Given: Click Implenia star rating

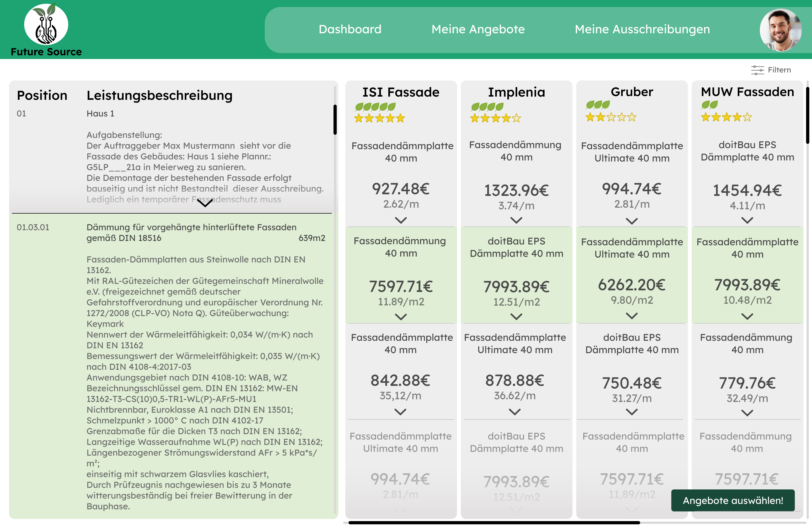Looking at the screenshot, I should 495,118.
